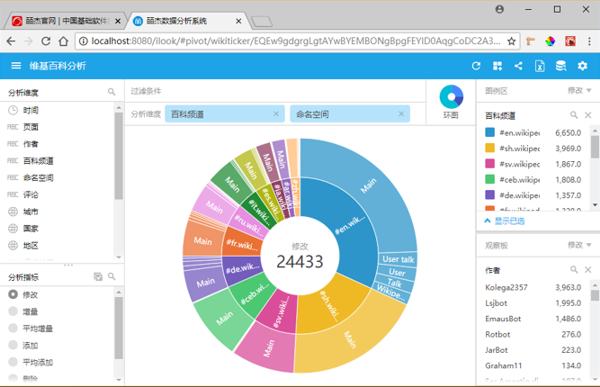Select the 百科频道 dimension in the list

38,161
